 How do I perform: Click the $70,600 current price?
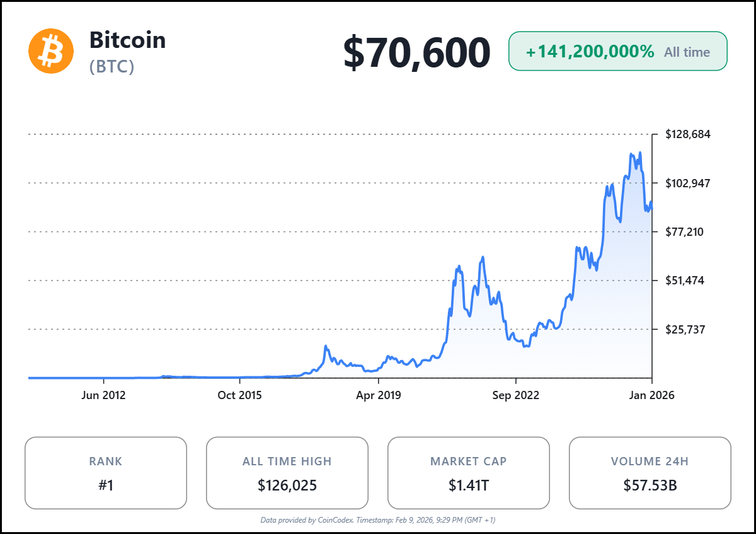click(416, 53)
